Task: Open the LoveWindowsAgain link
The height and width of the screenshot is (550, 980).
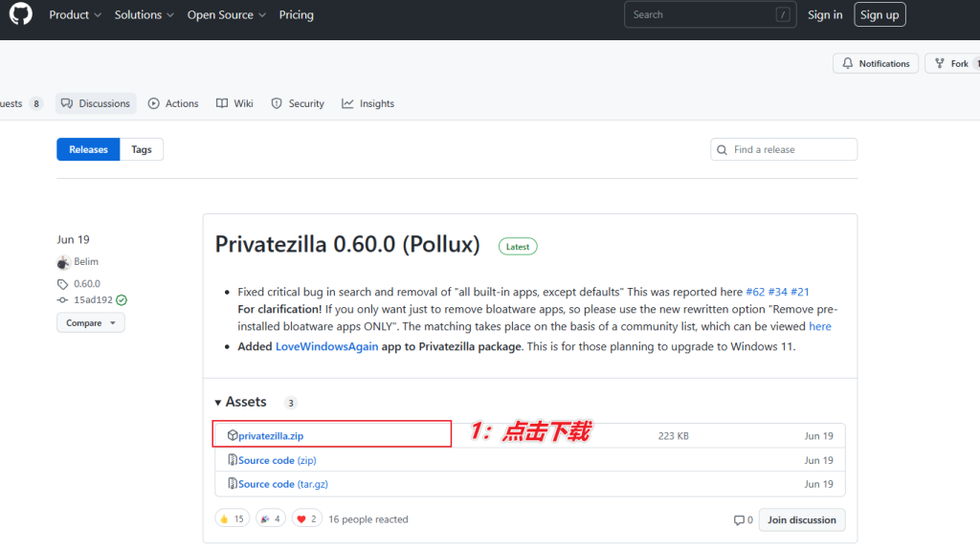Action: pyautogui.click(x=327, y=346)
